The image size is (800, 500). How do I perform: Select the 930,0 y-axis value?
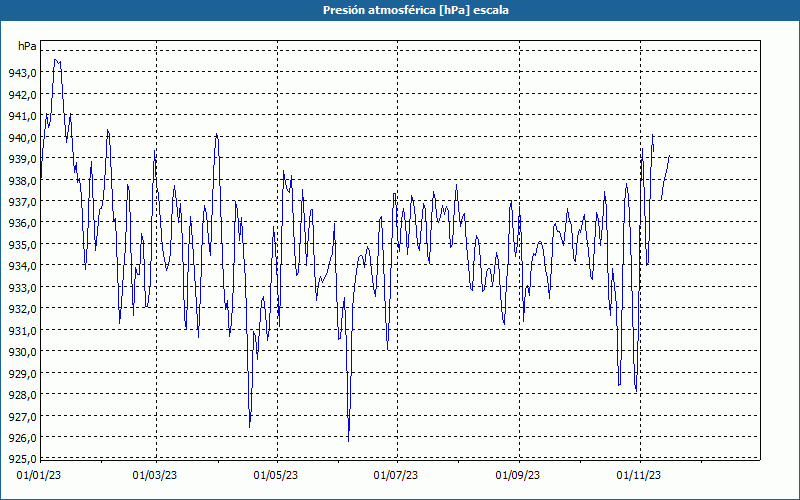pyautogui.click(x=22, y=352)
